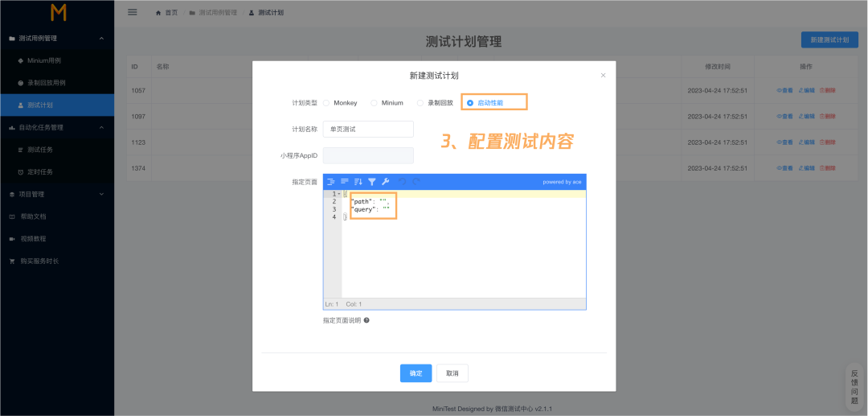Click 删除 for row ID 1123
Image resolution: width=868 pixels, height=416 pixels.
pos(828,142)
